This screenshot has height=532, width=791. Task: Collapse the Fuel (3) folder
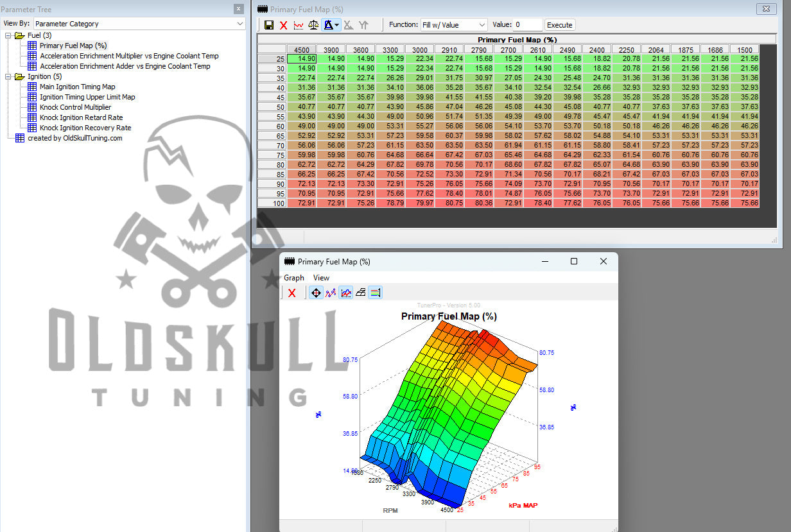click(x=8, y=35)
